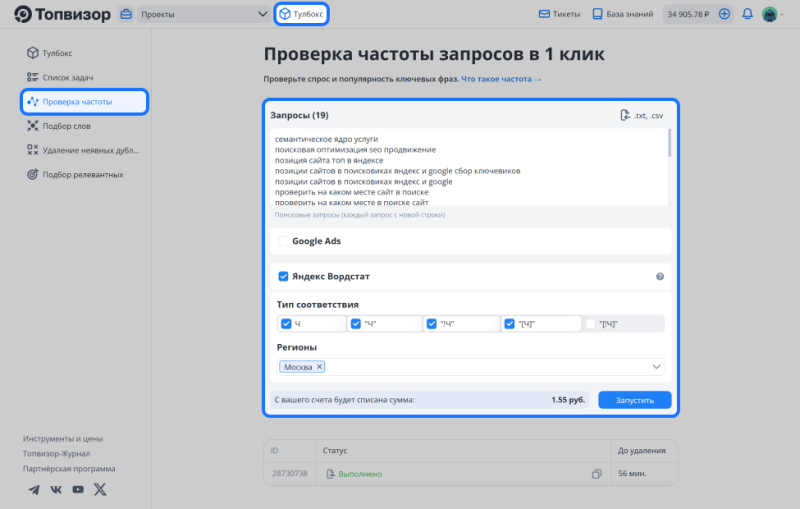Expand the Регионы dropdown arrow

click(656, 367)
